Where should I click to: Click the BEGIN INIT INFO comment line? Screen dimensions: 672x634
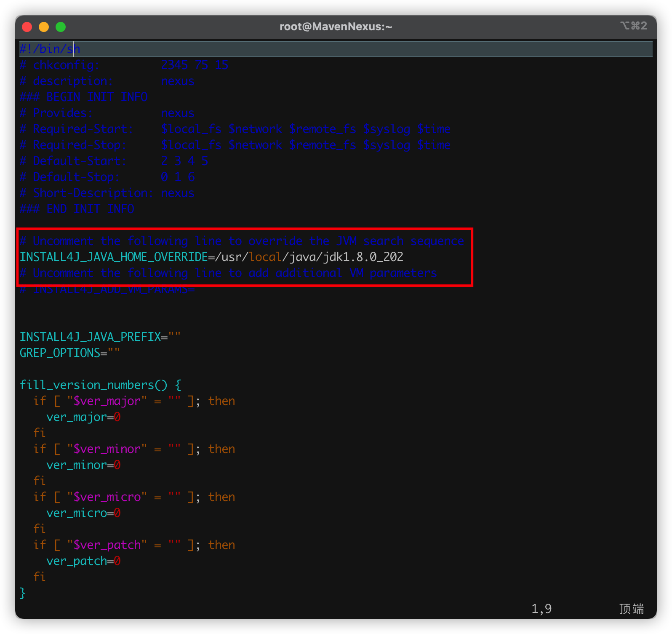coord(83,97)
